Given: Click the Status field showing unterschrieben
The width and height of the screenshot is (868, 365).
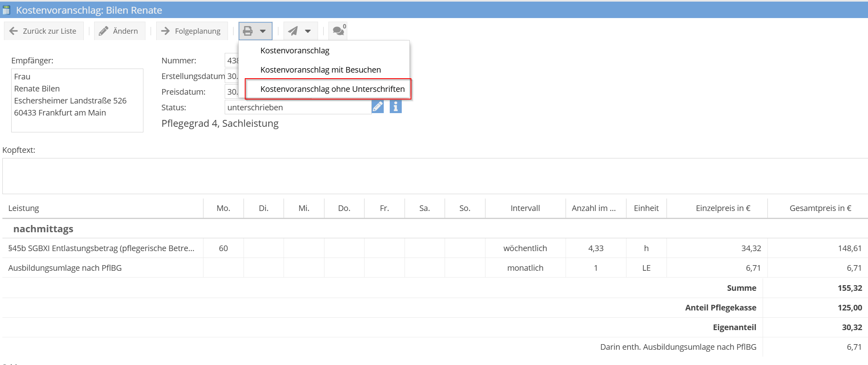Looking at the screenshot, I should [x=298, y=107].
